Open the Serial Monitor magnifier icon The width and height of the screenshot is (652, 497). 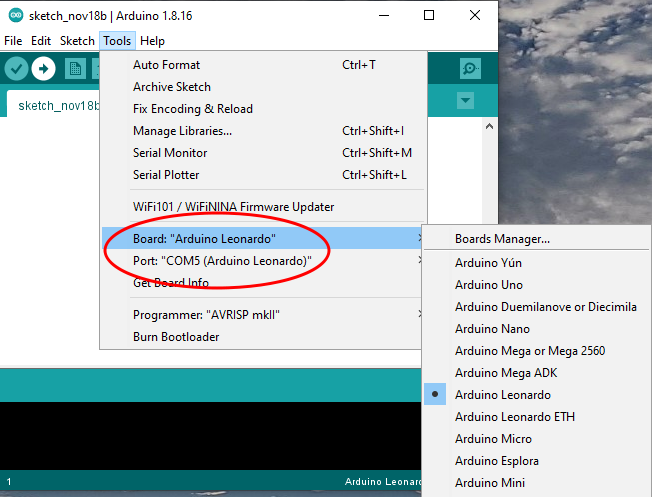(470, 69)
